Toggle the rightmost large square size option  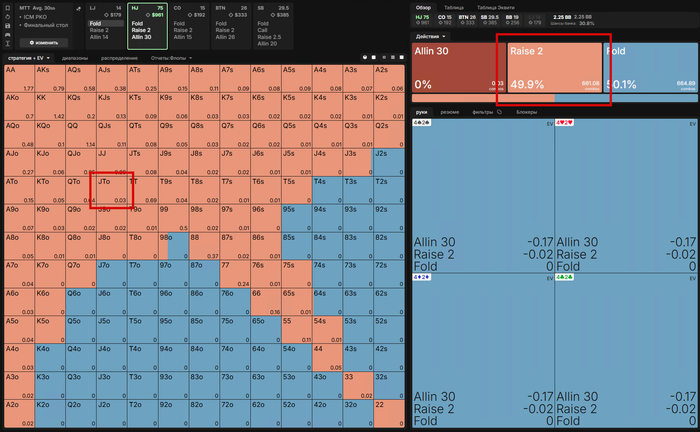pos(401,58)
